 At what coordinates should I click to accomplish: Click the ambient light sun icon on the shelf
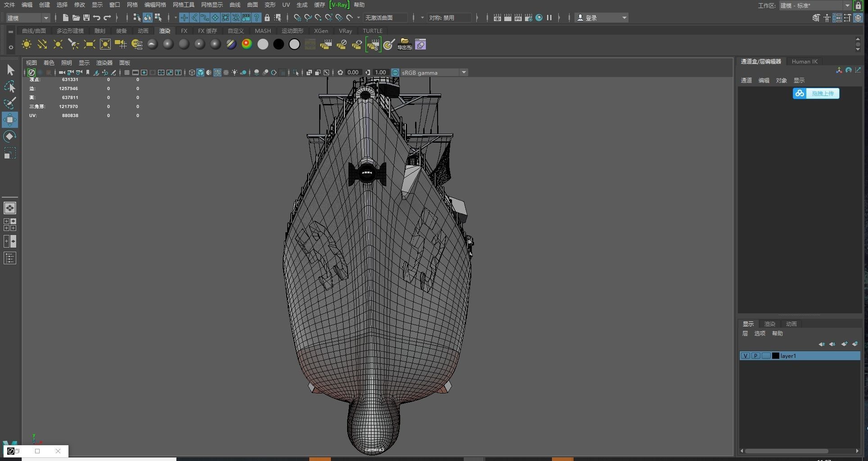pos(27,44)
